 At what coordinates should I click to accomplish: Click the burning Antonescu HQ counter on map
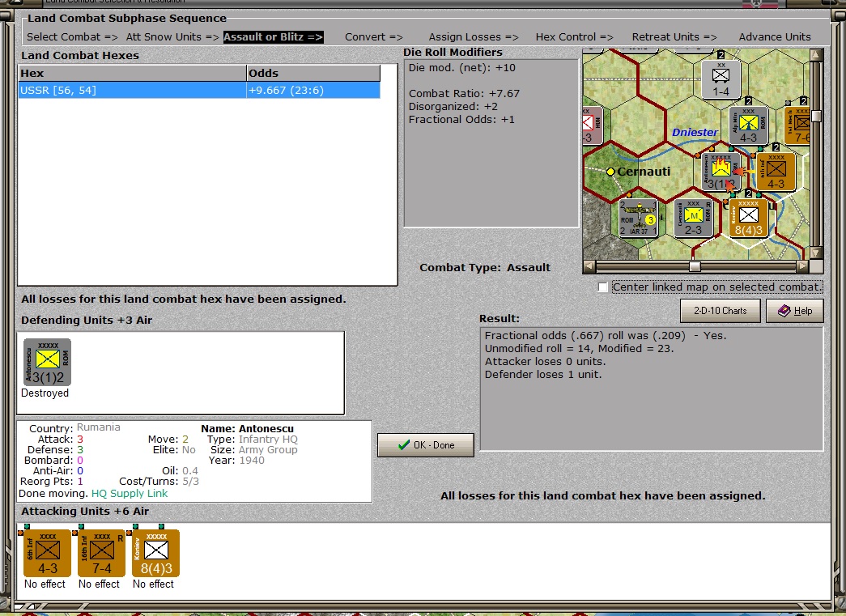click(721, 172)
